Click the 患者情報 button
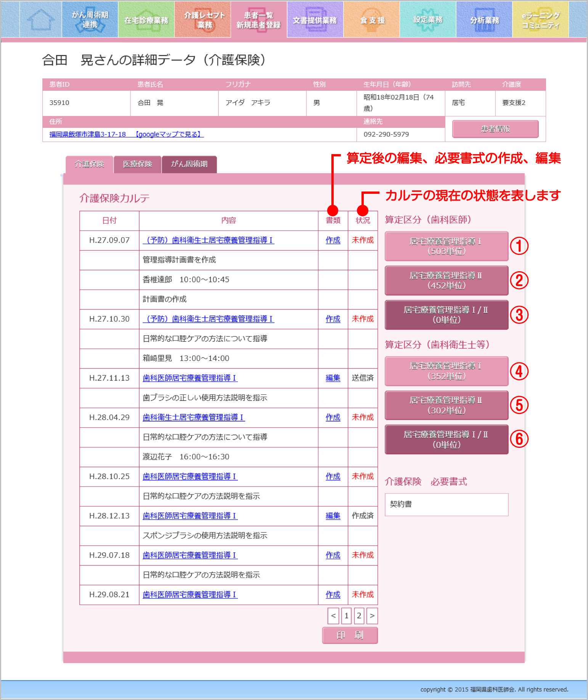 coord(495,129)
